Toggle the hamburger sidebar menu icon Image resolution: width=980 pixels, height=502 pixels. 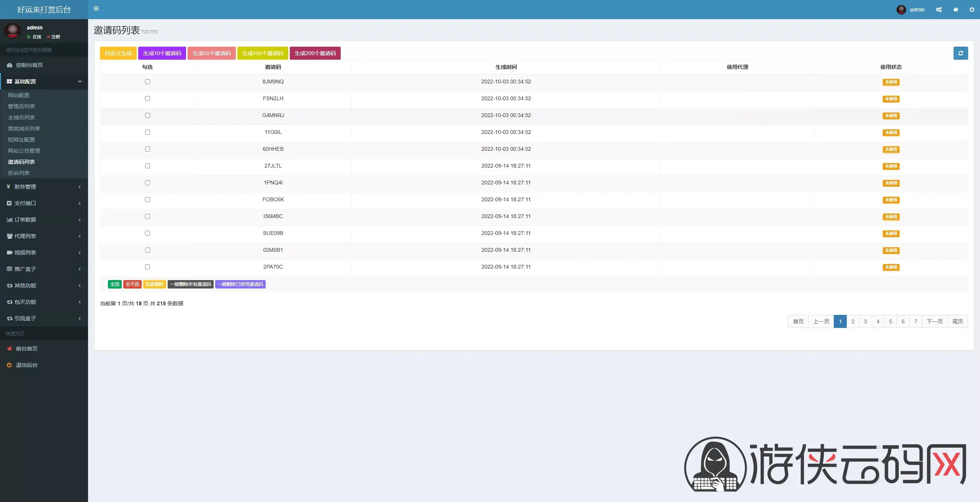[96, 8]
